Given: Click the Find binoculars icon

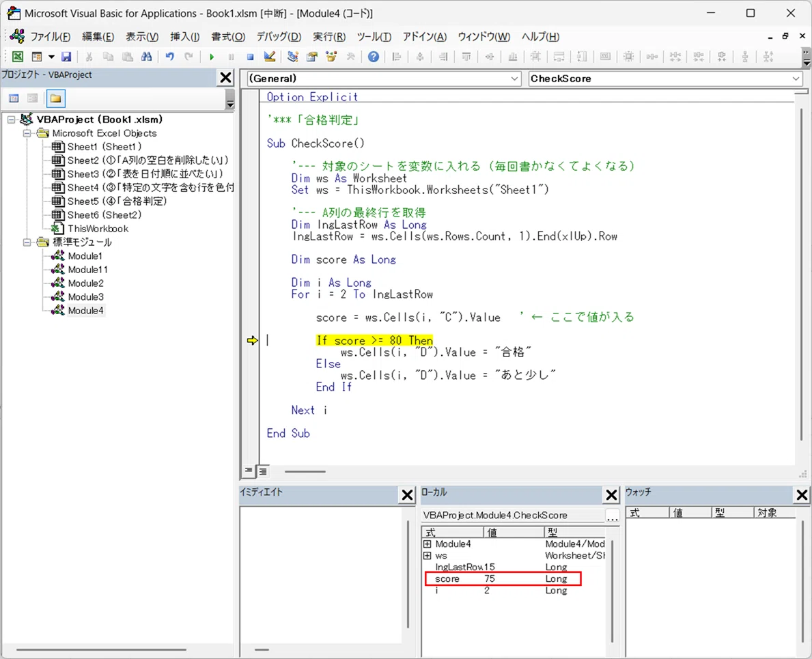Looking at the screenshot, I should tap(147, 57).
